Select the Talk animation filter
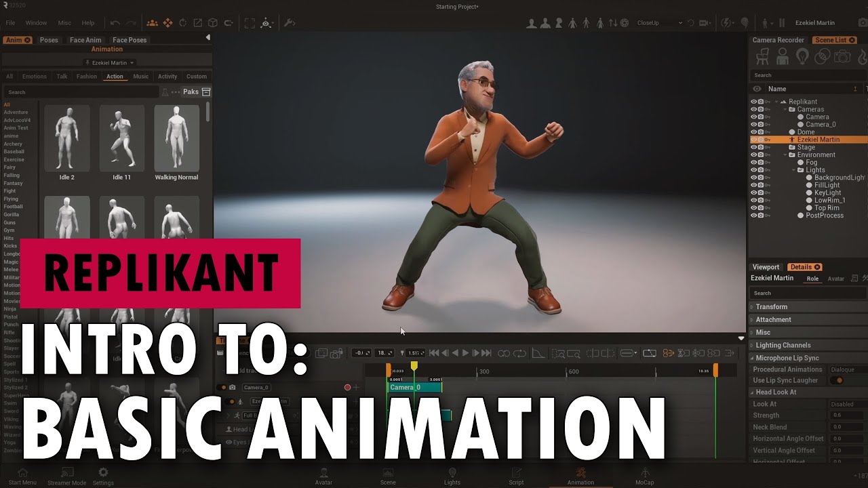This screenshot has height=488, width=868. click(x=62, y=77)
